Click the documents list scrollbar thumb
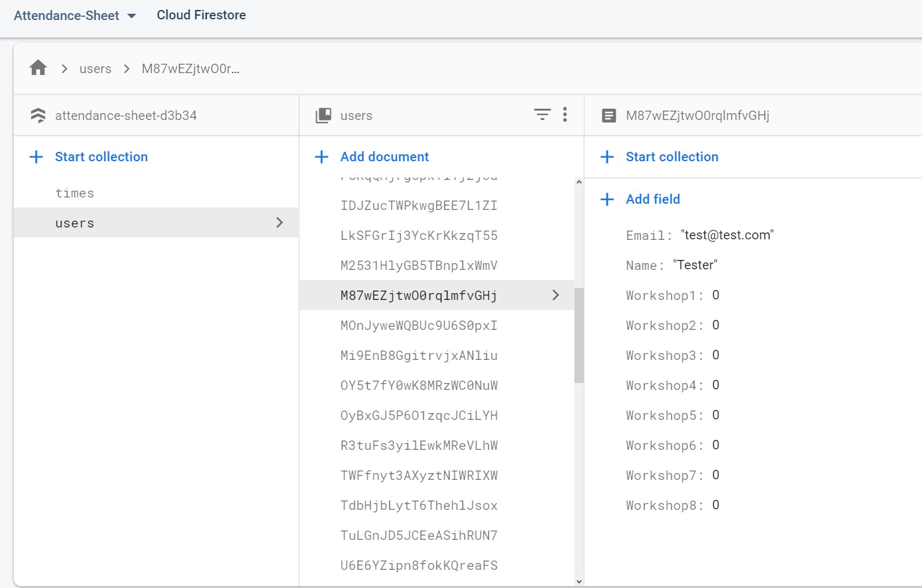 pos(579,336)
